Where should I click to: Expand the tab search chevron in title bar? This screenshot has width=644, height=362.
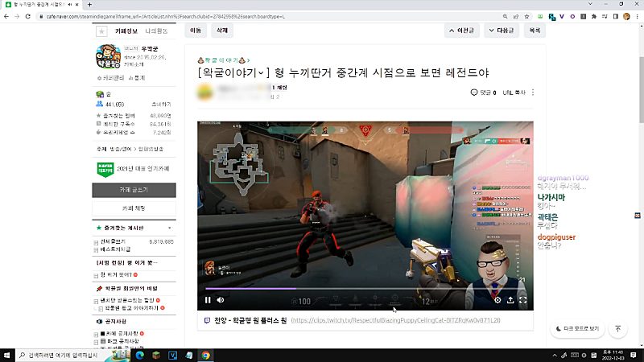590,4
